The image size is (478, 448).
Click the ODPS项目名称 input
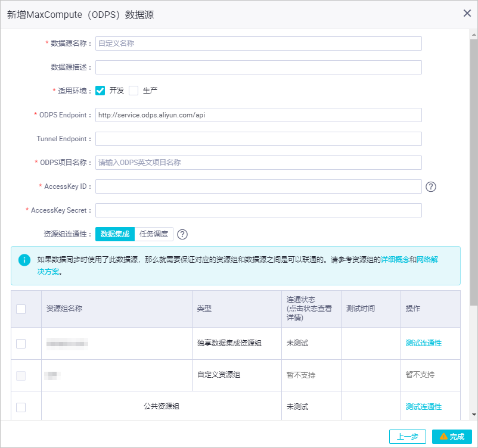[259, 163]
